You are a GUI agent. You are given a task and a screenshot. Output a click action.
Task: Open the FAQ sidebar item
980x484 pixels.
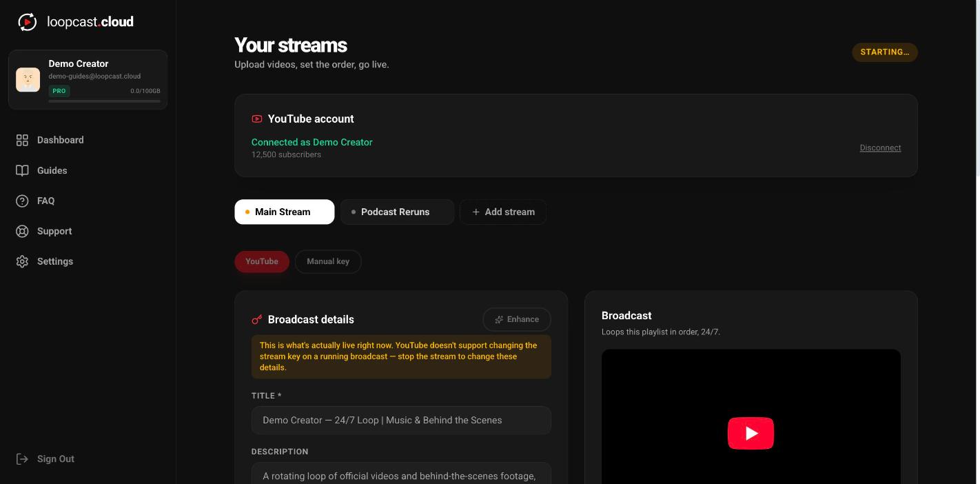(88, 201)
